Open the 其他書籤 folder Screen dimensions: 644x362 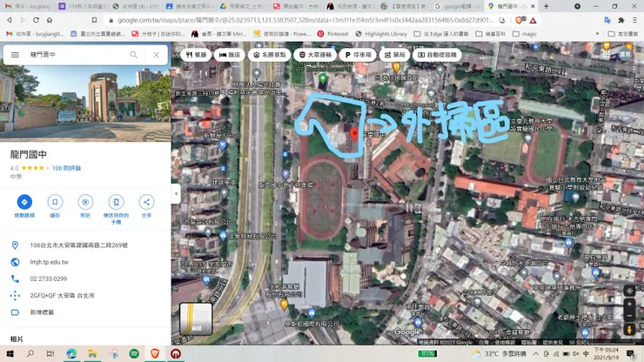(x=623, y=34)
